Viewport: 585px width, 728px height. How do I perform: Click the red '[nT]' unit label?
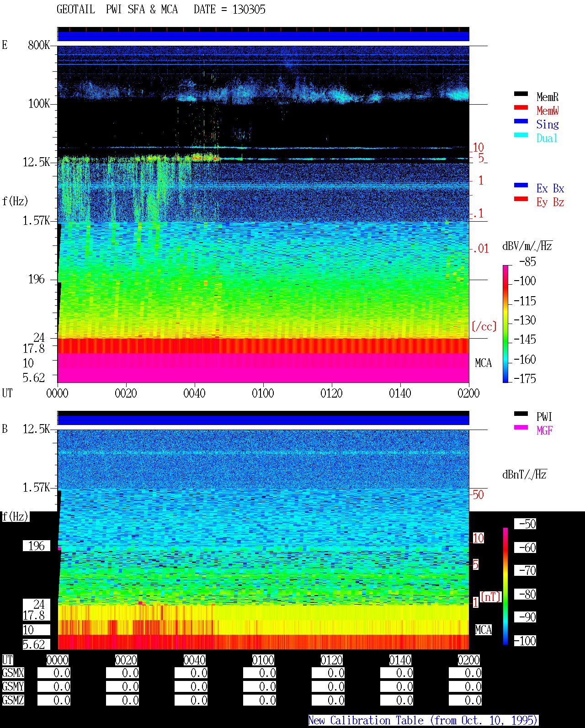tap(491, 596)
